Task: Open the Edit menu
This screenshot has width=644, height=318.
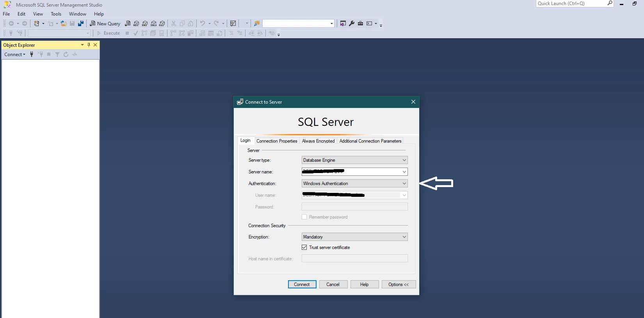Action: pos(21,14)
